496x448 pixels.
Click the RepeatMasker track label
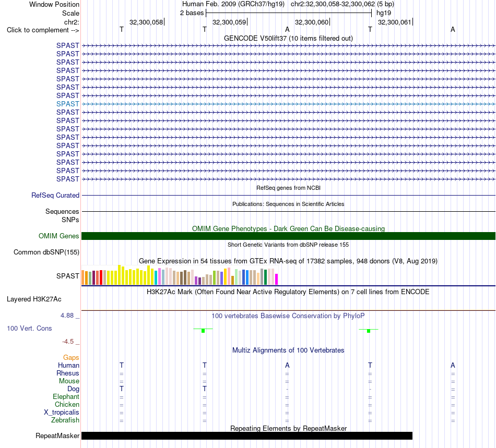(x=57, y=435)
